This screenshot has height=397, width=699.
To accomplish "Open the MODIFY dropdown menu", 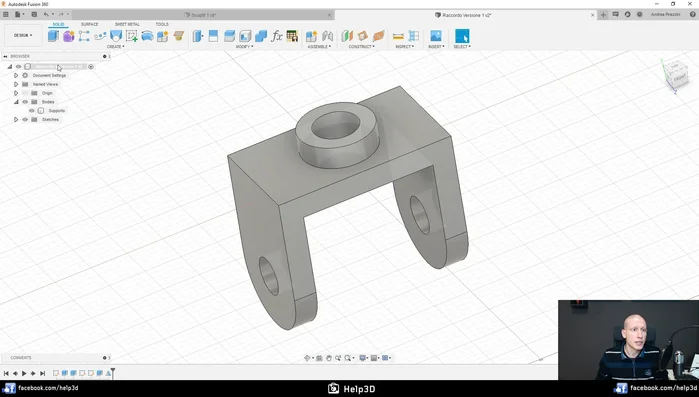I will [x=244, y=46].
